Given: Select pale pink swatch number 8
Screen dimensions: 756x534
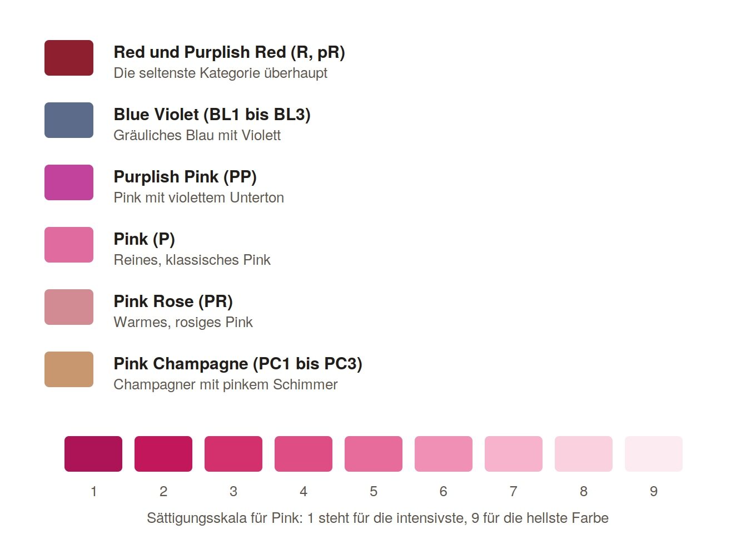Looking at the screenshot, I should tap(584, 454).
